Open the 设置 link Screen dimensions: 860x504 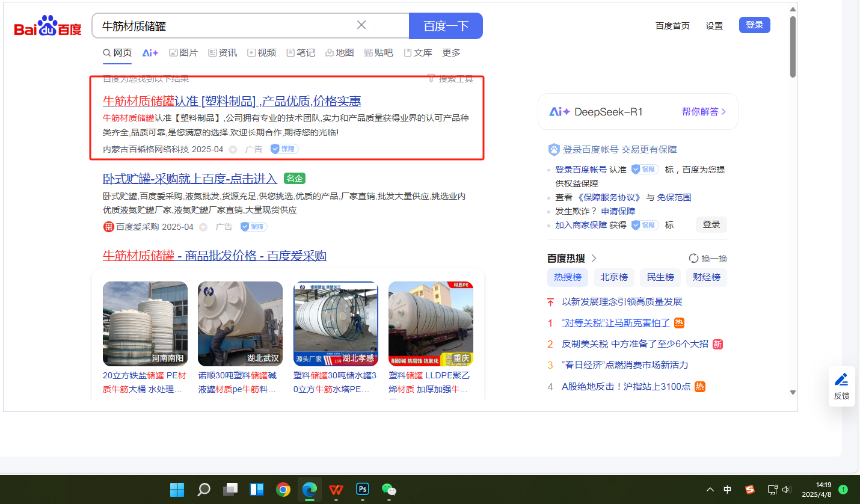click(714, 26)
